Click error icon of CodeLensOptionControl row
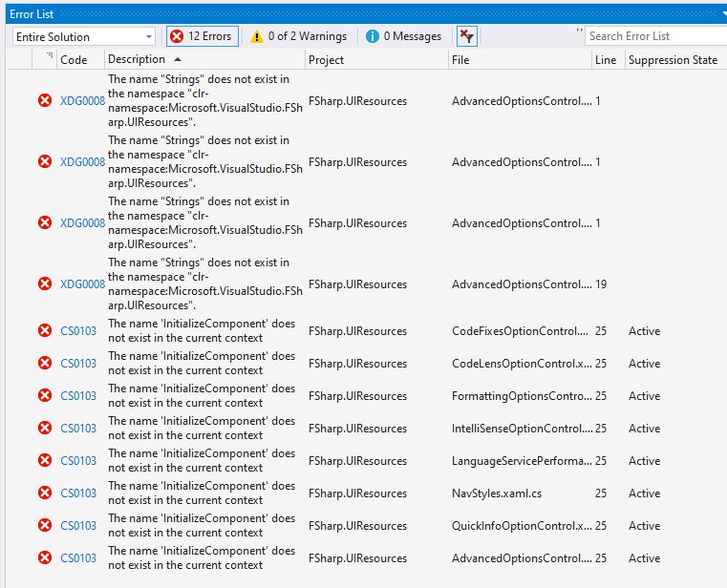The width and height of the screenshot is (727, 588). pos(45,363)
